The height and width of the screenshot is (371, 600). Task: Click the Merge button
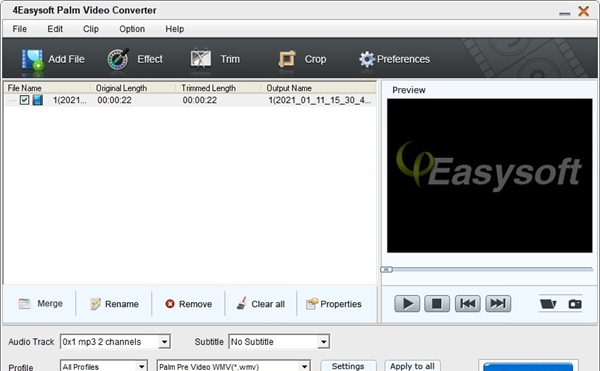click(x=41, y=304)
